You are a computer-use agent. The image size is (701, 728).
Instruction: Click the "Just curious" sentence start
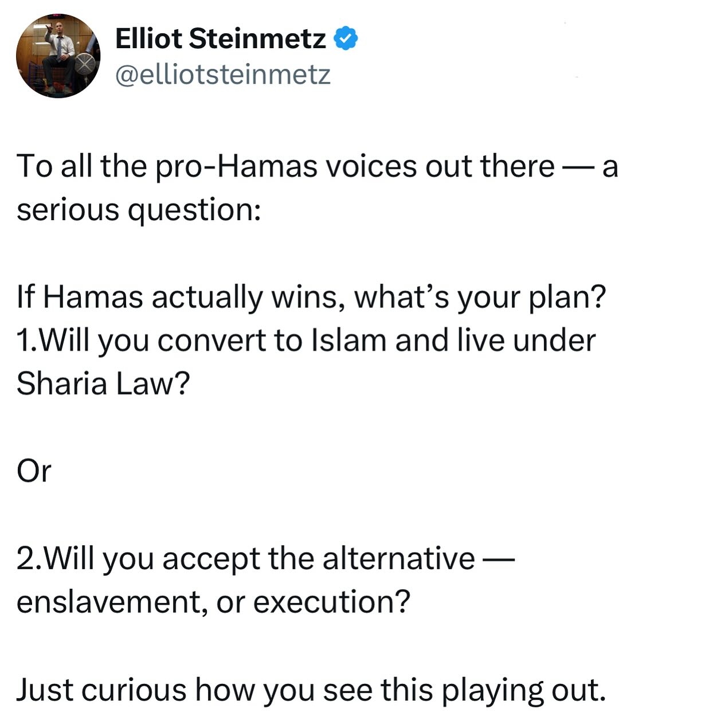coord(101,690)
